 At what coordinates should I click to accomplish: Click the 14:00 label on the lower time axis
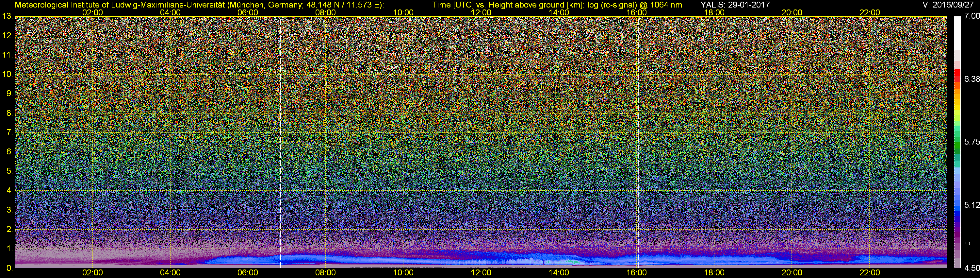point(559,273)
